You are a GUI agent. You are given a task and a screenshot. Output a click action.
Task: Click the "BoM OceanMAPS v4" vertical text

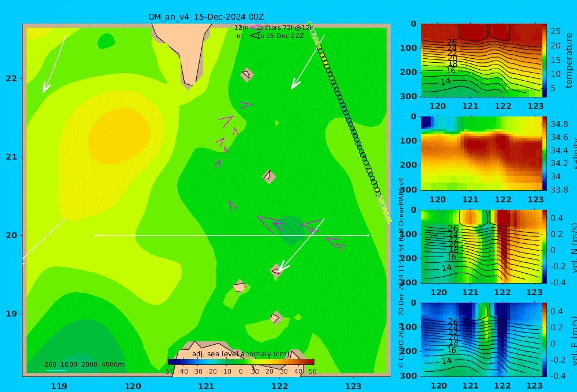[401, 209]
